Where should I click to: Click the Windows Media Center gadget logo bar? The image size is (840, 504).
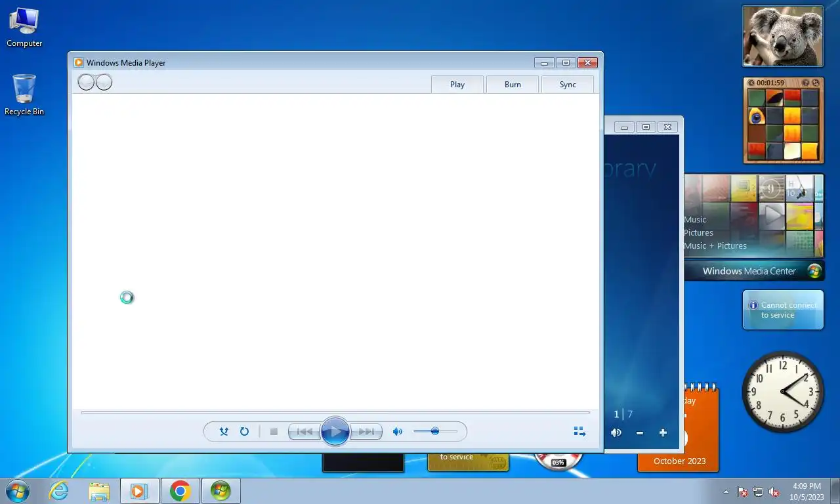pos(753,271)
